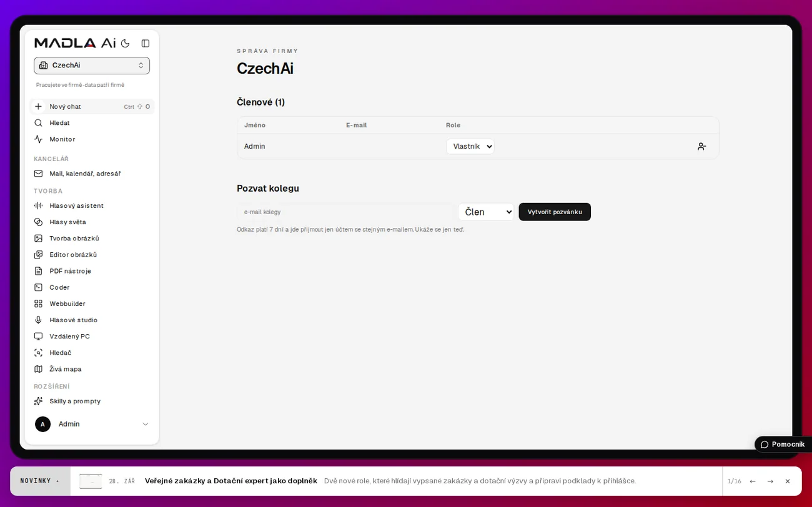Open Hlasové studio microphone icon

[x=38, y=320]
